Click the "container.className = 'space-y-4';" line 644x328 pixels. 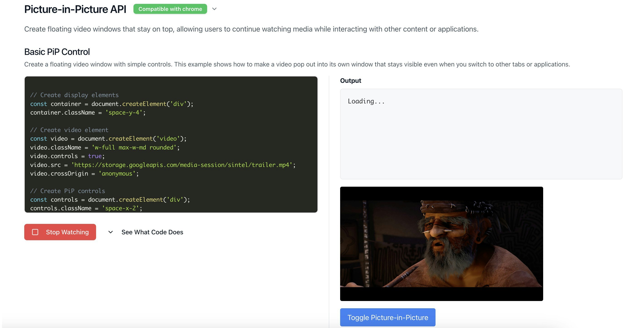[x=88, y=113]
